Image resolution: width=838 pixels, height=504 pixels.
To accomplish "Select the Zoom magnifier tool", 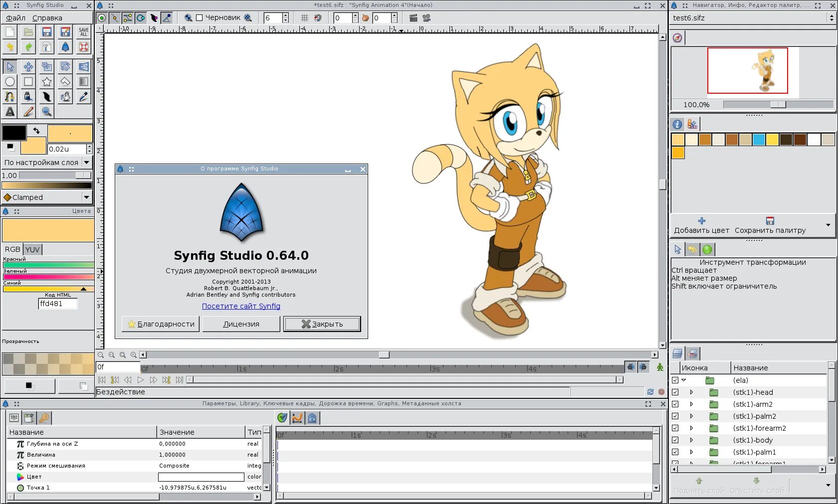I will (x=47, y=112).
